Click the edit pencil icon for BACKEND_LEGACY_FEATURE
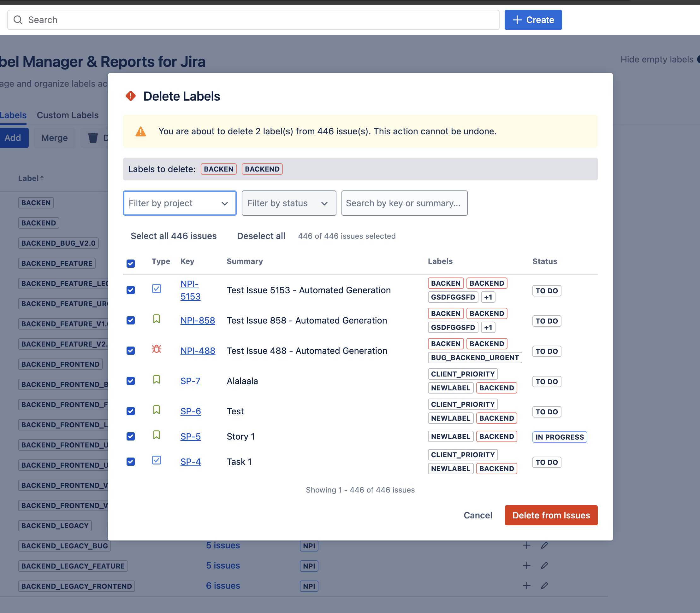Viewport: 700px width, 613px height. (x=544, y=565)
